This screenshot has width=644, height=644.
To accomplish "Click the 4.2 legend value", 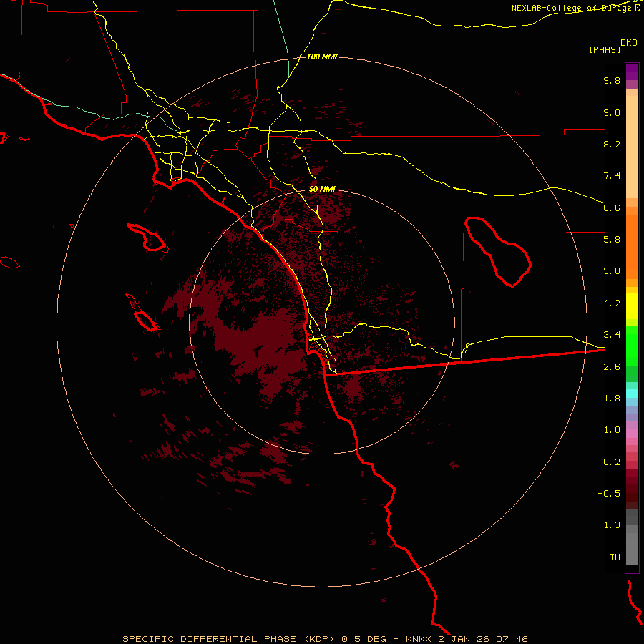I will pos(612,303).
